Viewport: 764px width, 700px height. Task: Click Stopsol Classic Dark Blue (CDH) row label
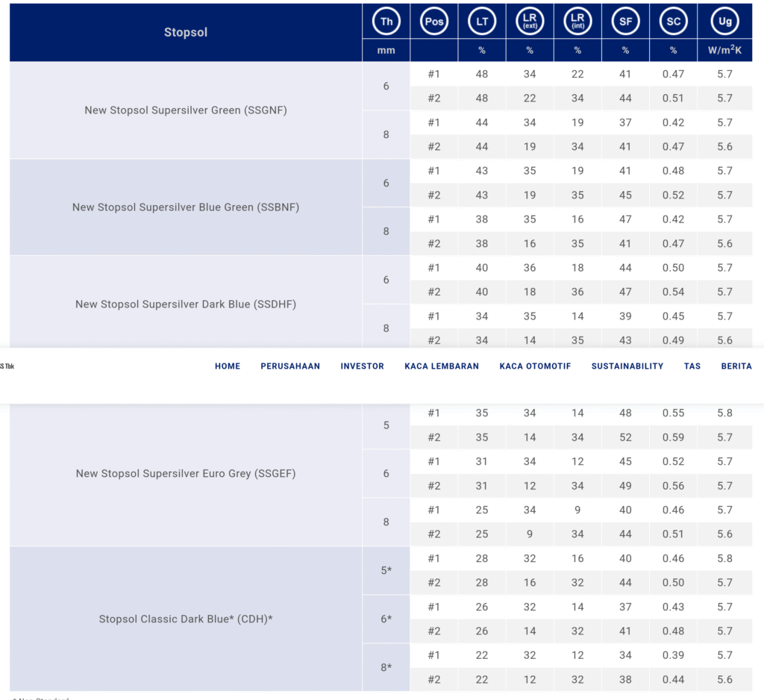pyautogui.click(x=186, y=619)
